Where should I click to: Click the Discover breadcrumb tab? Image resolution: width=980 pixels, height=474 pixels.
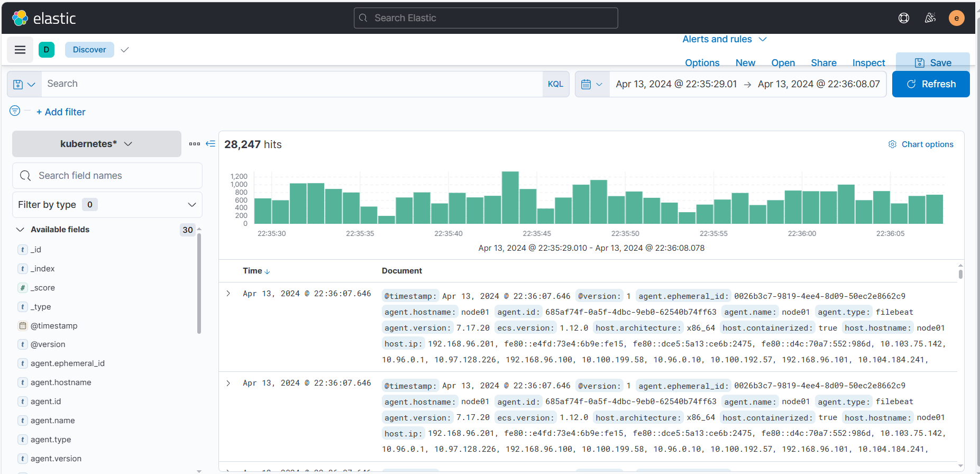(x=89, y=50)
